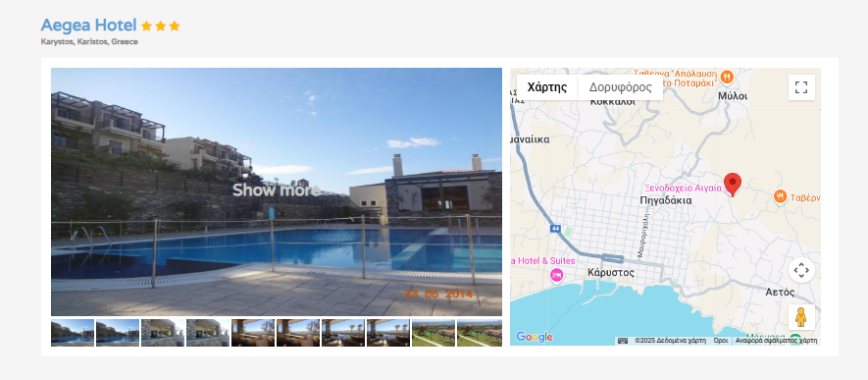This screenshot has height=380, width=868.
Task: Click the pink hotel bed marker
Action: [556, 275]
